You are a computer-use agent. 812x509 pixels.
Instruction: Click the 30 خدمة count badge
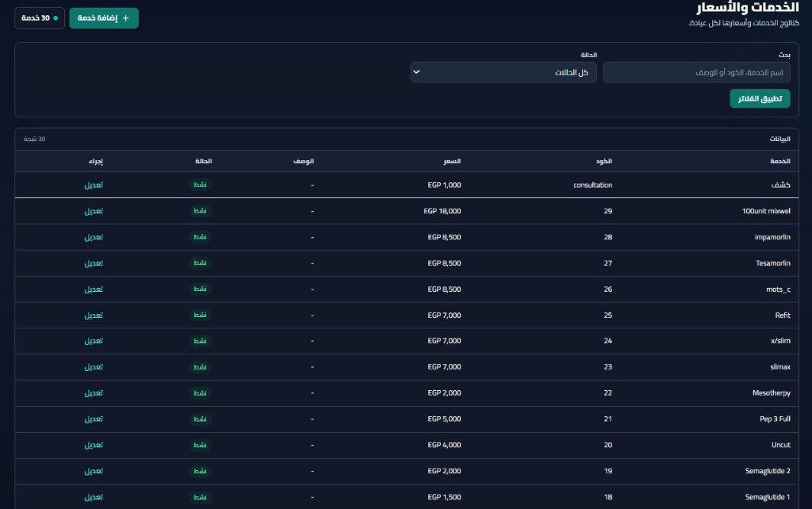pos(40,18)
